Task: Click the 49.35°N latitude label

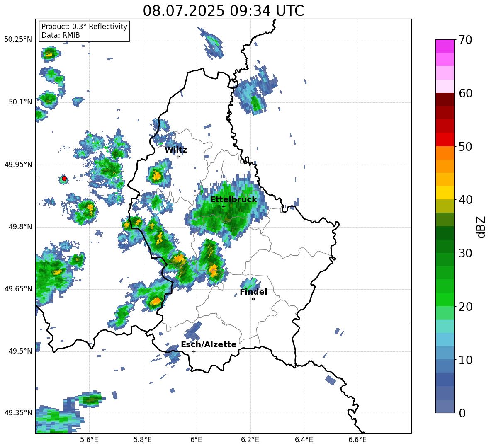Action: [18, 413]
